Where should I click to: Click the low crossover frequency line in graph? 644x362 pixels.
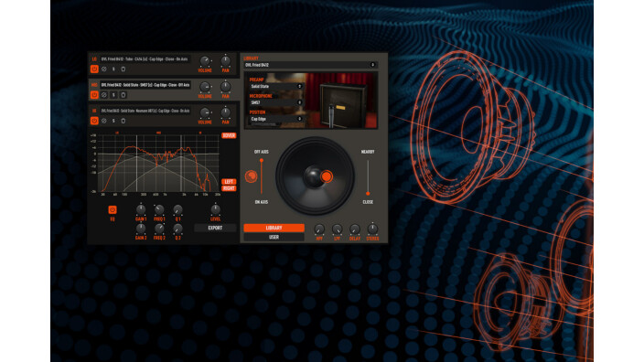click(137, 163)
